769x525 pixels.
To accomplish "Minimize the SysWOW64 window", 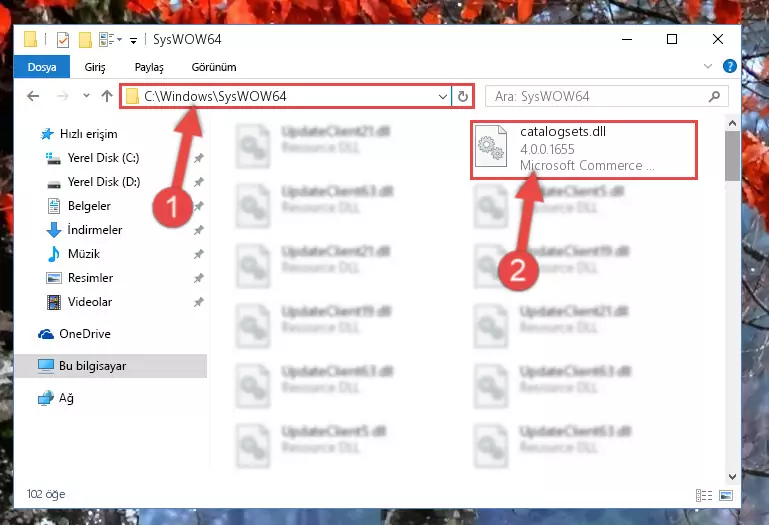I will click(627, 39).
